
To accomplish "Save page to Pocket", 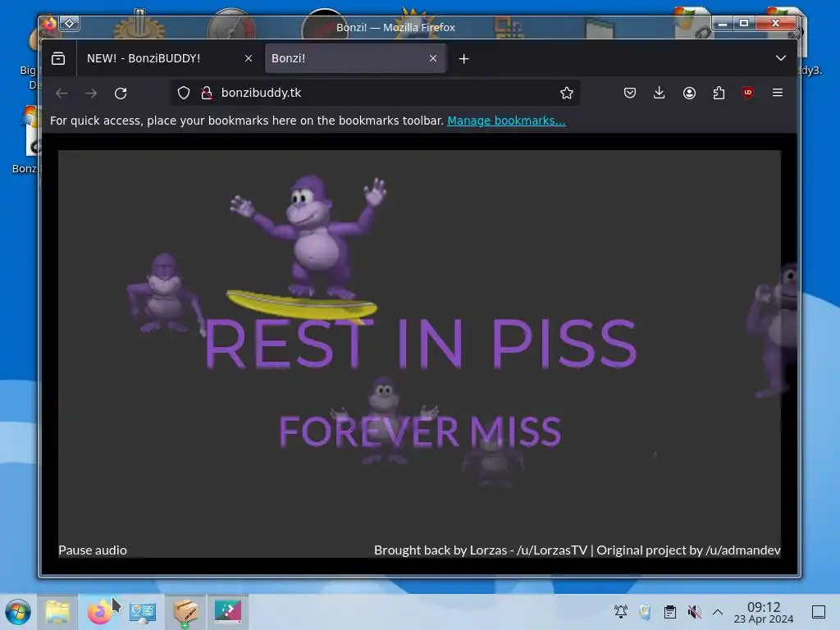I will coord(630,93).
